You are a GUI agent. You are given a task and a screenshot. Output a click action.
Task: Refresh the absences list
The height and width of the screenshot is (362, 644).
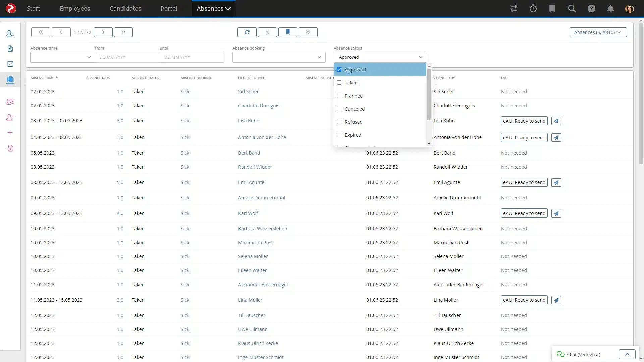(247, 32)
